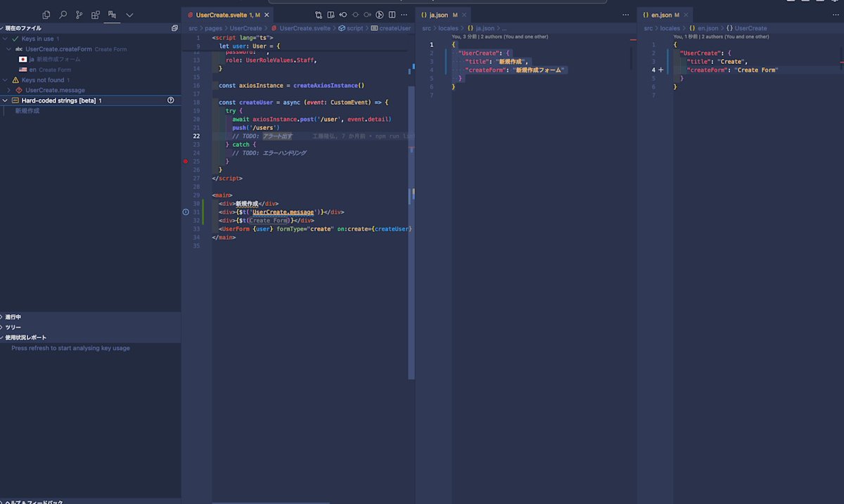Screen dimensions: 844x504
Task: Open more actions for UserCreate.svelte editor
Action: coord(404,15)
